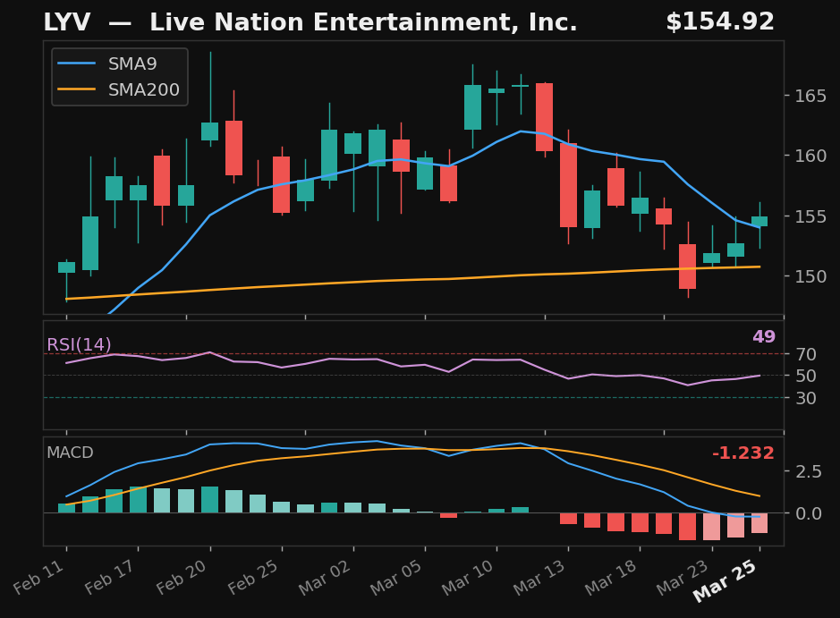Click the RSI 30 oversold axis label

click(803, 398)
